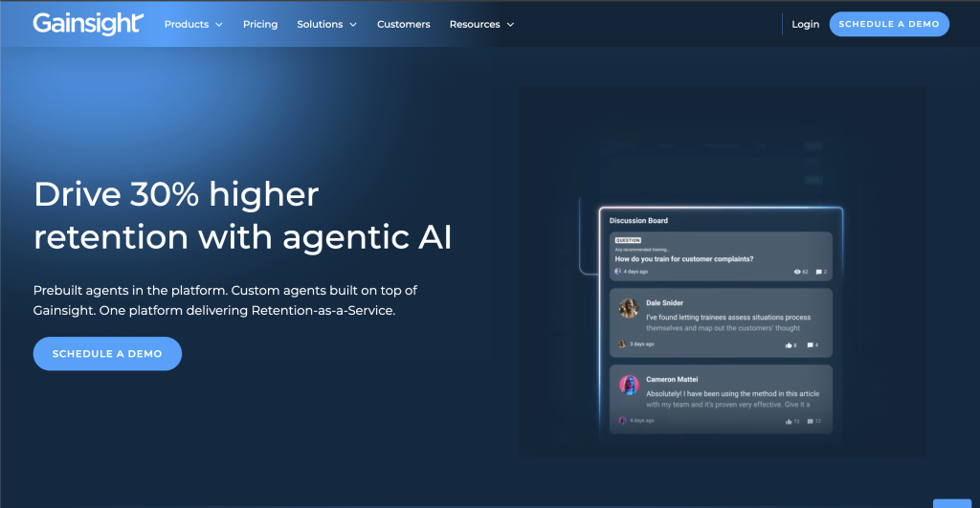Click the Dale Snider name
980x508 pixels.
click(x=664, y=303)
